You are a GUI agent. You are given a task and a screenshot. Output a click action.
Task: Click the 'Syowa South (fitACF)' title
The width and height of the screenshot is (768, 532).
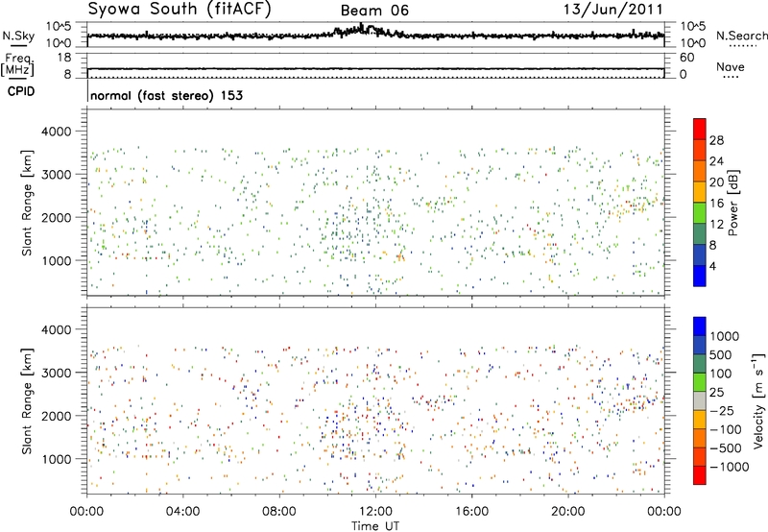(x=180, y=10)
